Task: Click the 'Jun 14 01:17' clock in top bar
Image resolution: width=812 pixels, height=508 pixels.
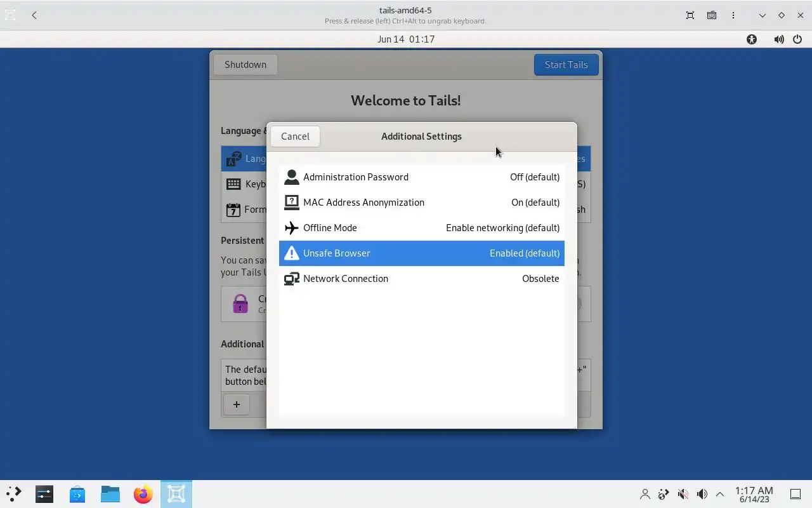Action: click(406, 39)
